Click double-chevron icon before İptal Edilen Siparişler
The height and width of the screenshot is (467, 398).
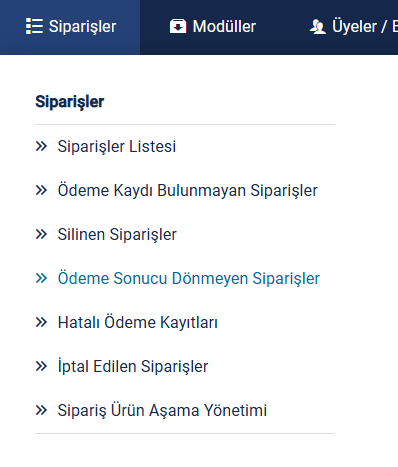pyautogui.click(x=41, y=366)
